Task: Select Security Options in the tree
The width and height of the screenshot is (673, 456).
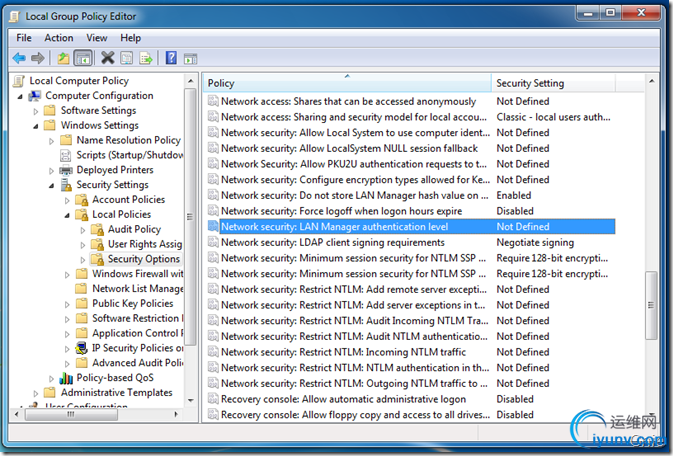Action: point(143,259)
